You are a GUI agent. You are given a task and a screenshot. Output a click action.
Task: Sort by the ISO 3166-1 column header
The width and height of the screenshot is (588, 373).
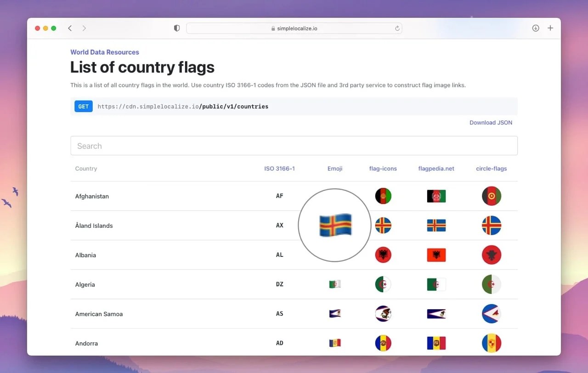[x=280, y=169]
